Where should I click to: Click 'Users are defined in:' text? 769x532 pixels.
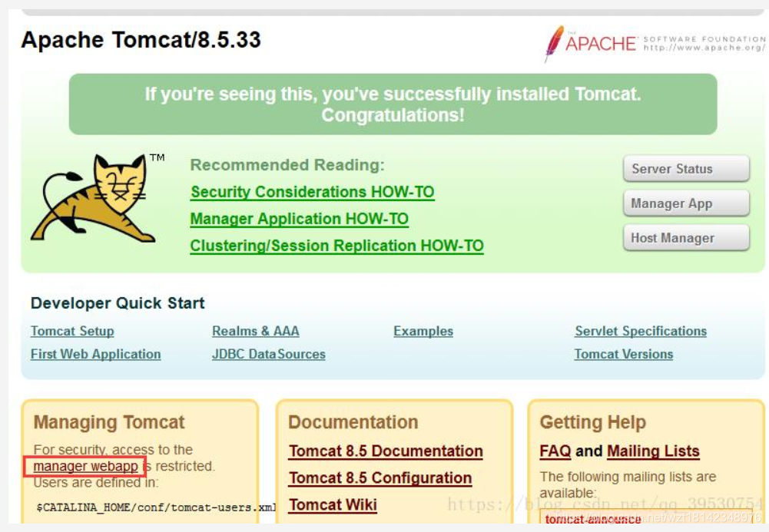[x=95, y=483]
